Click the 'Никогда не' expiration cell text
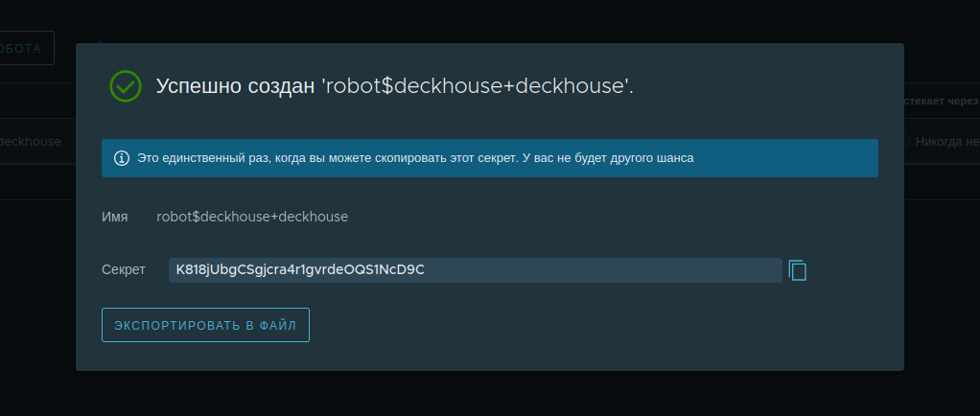 click(946, 142)
